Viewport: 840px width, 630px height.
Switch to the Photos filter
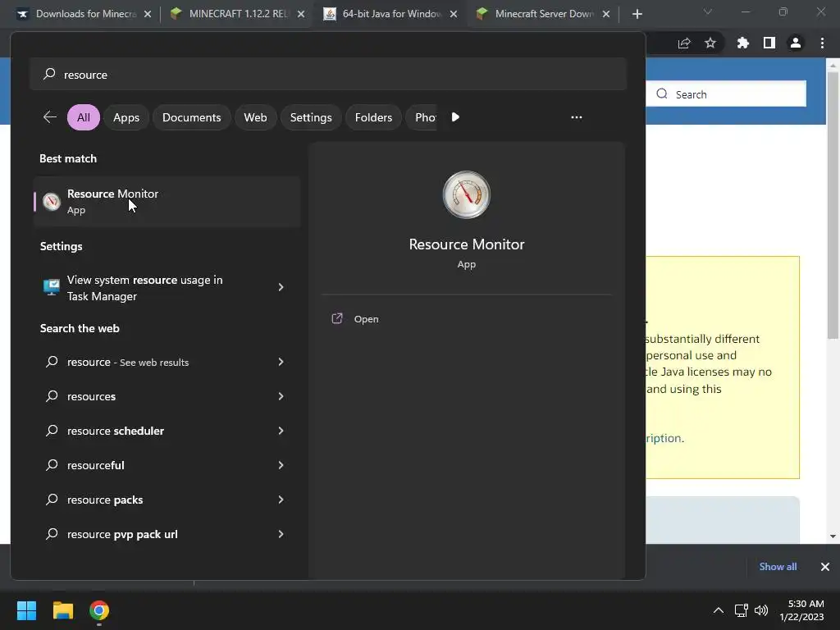coord(423,117)
